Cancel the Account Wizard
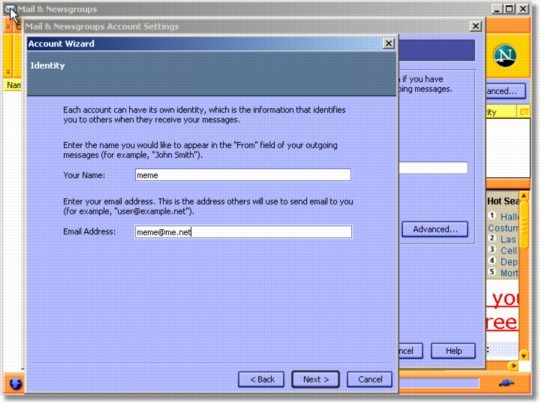Viewport: 541px width, 404px height. [x=370, y=380]
